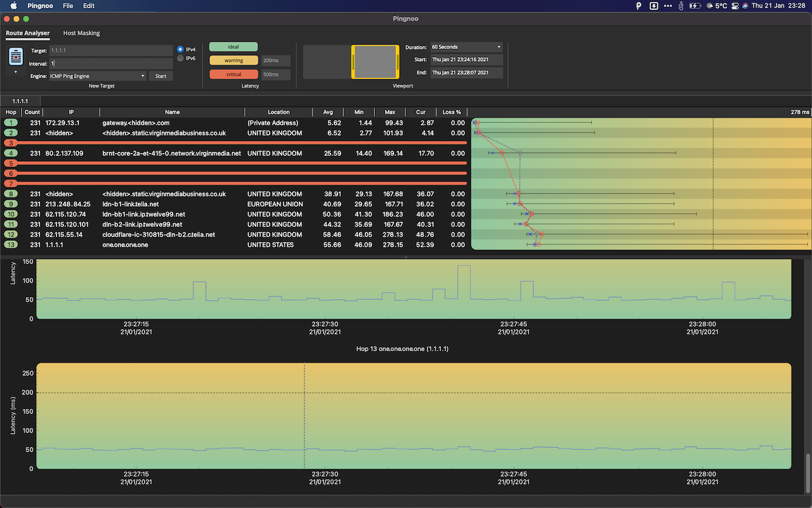This screenshot has height=508, width=812.
Task: Click hop 7 red badge
Action: [11, 184]
